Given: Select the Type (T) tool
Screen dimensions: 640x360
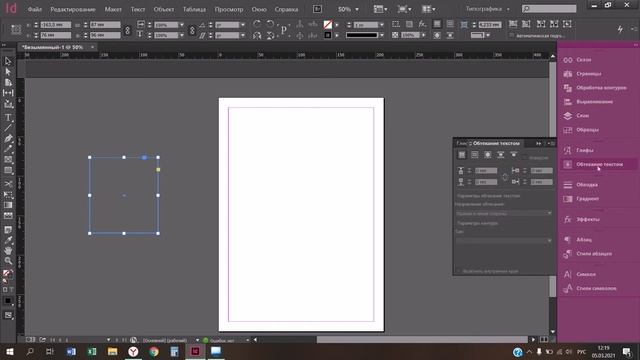Looking at the screenshot, I should pos(8,118).
